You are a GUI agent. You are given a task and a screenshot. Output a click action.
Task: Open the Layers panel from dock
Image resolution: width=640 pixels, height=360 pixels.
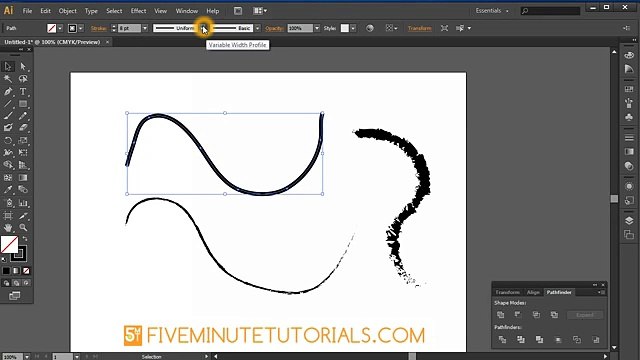629,220
